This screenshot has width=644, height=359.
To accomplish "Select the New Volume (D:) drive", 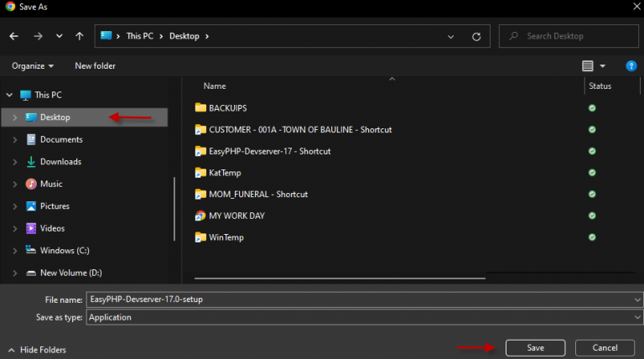I will (x=70, y=273).
